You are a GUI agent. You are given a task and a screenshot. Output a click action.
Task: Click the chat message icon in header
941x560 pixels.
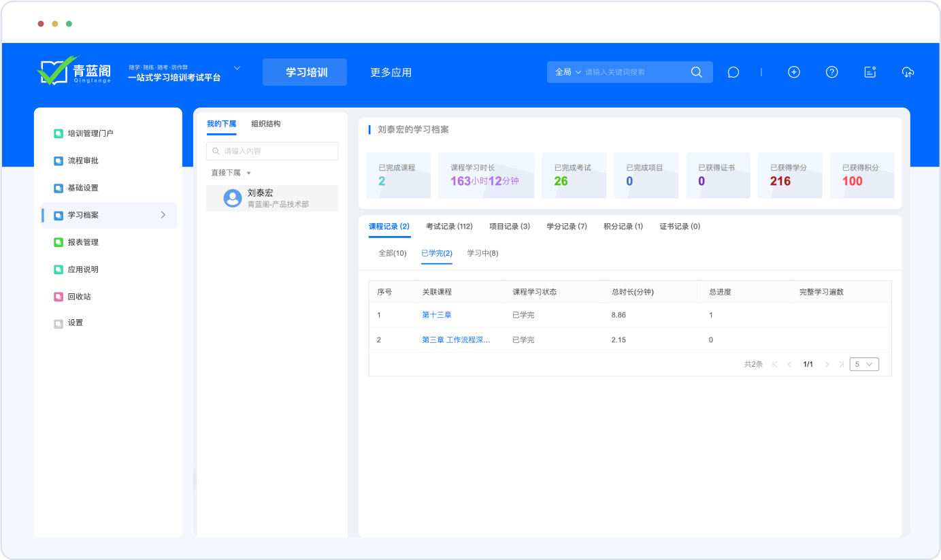coord(733,72)
